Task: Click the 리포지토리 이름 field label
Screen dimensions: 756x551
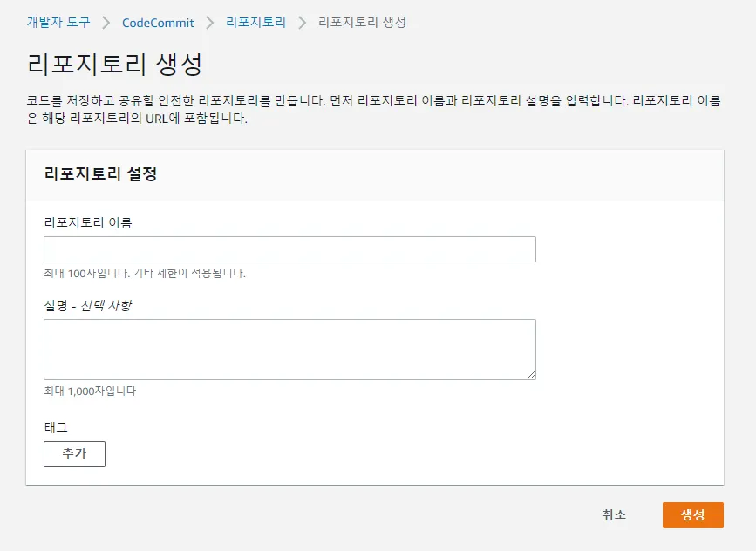Action: 87,222
